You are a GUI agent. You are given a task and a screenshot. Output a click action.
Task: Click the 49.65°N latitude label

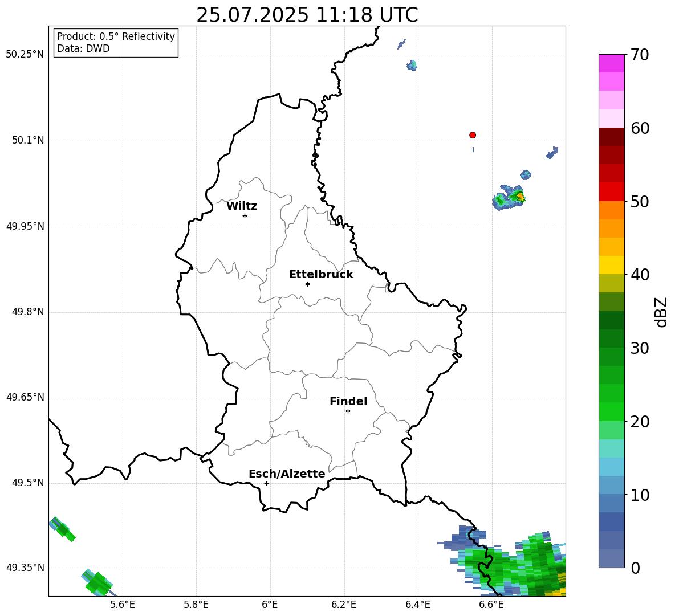25,397
